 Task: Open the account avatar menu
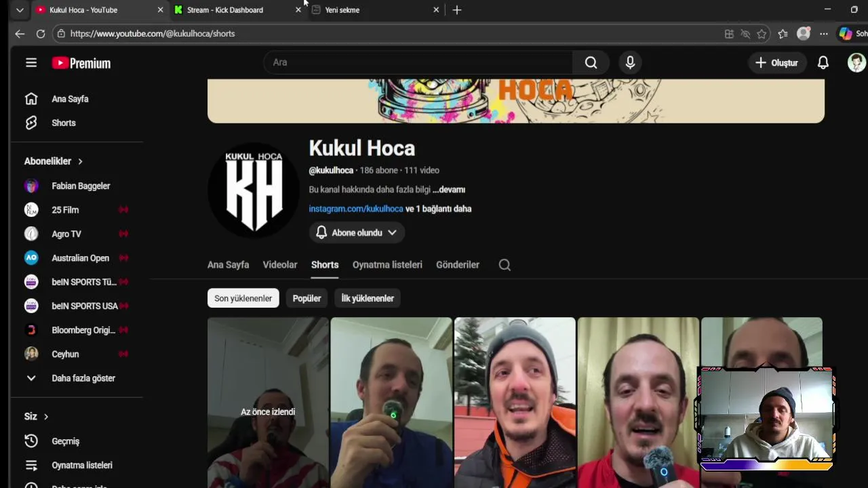pyautogui.click(x=856, y=62)
